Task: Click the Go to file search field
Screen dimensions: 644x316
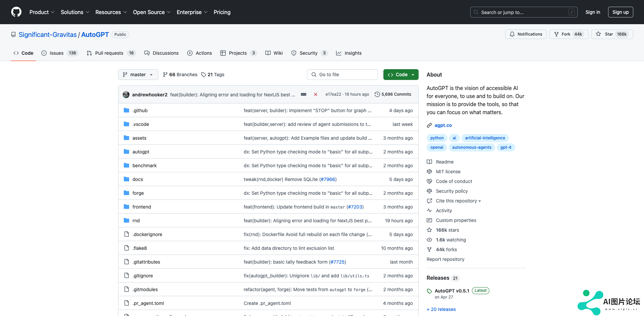Action: (x=342, y=75)
